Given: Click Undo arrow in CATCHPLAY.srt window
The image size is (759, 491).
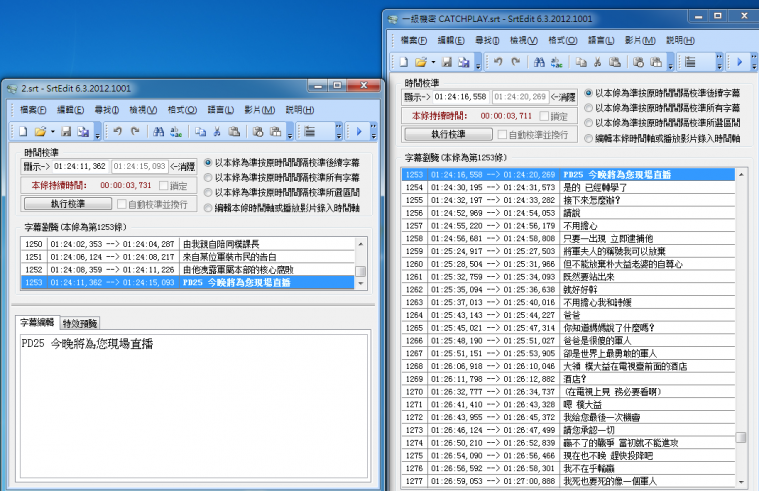Looking at the screenshot, I should click(498, 62).
